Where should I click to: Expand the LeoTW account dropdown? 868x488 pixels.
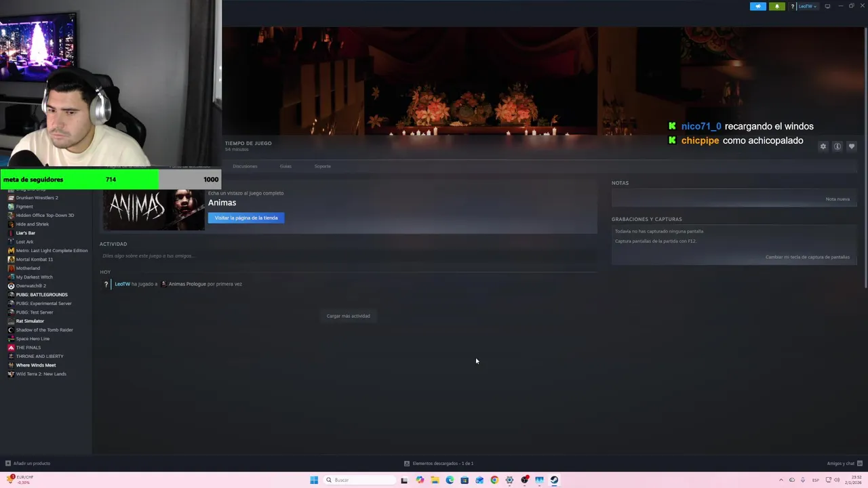pos(808,6)
